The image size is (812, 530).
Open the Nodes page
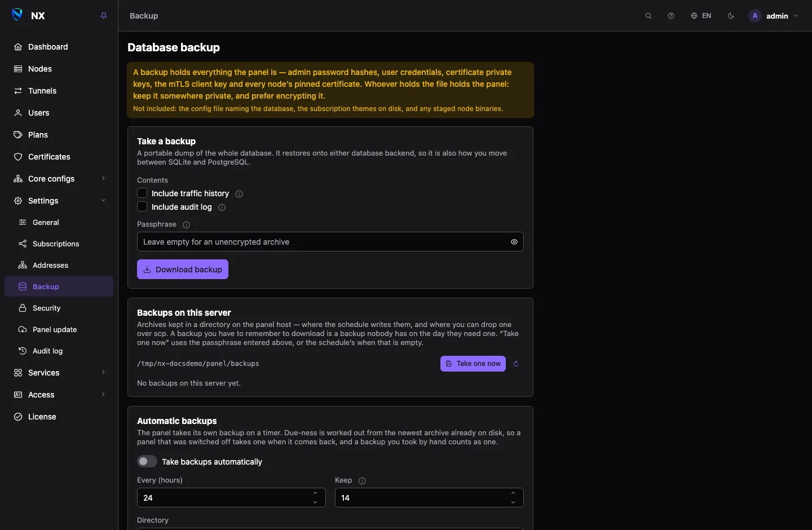pyautogui.click(x=59, y=69)
